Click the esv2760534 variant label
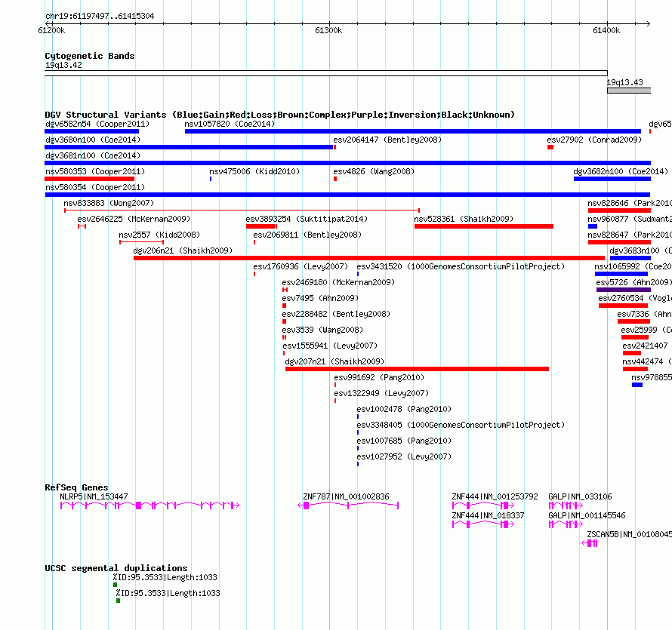This screenshot has width=672, height=630. (635, 299)
